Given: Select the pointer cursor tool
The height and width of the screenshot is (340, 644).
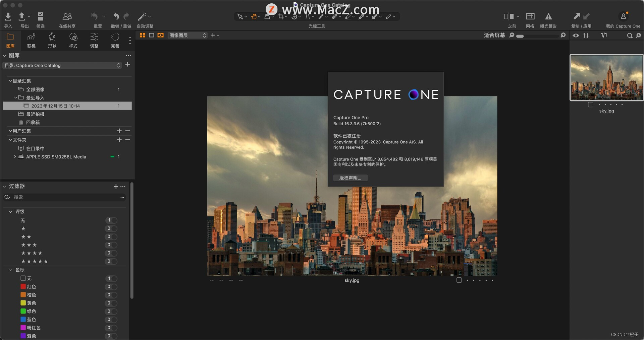Looking at the screenshot, I should (x=240, y=16).
